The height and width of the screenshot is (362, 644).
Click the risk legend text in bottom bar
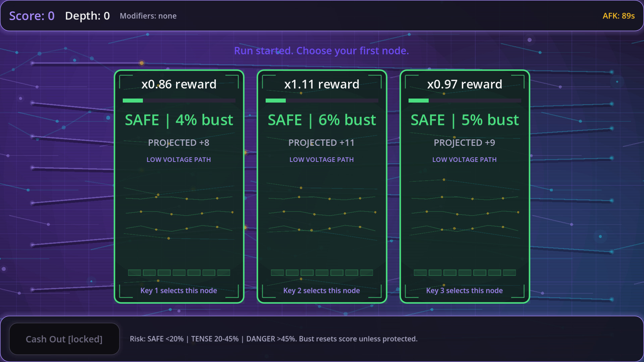click(274, 339)
